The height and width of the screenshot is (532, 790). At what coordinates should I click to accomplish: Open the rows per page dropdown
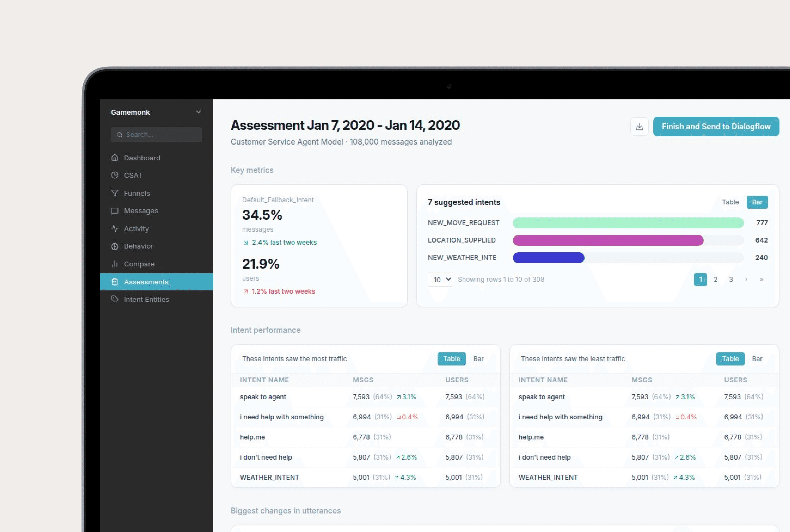click(x=440, y=279)
